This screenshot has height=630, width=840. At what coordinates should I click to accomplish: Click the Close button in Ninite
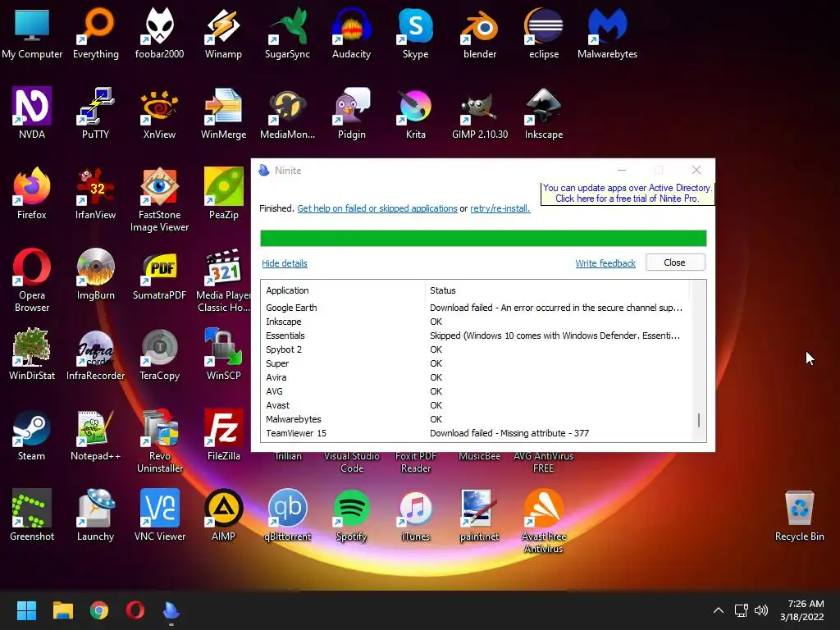(x=675, y=262)
